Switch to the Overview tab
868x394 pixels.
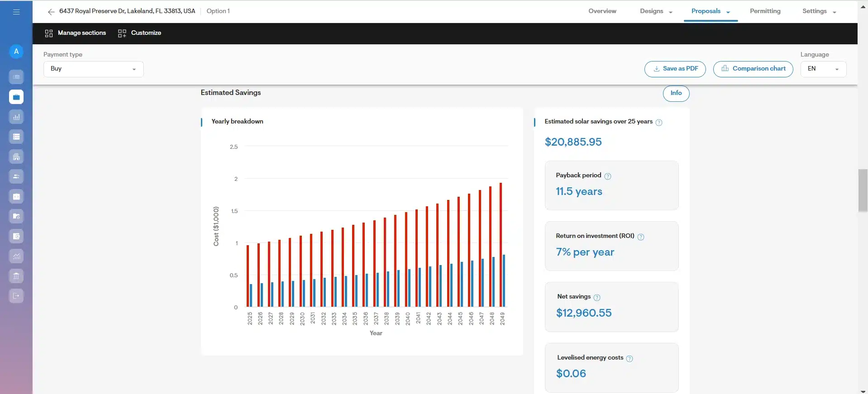tap(602, 11)
